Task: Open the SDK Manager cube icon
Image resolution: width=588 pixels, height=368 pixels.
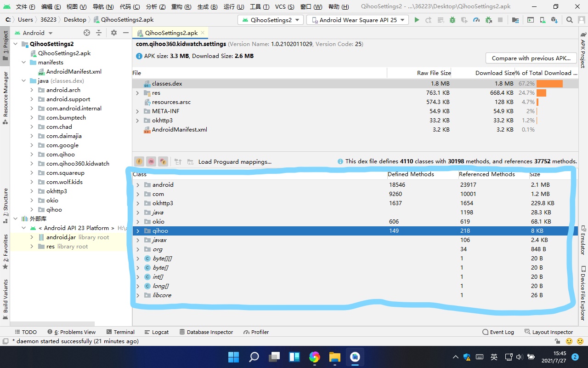Action: coord(554,20)
